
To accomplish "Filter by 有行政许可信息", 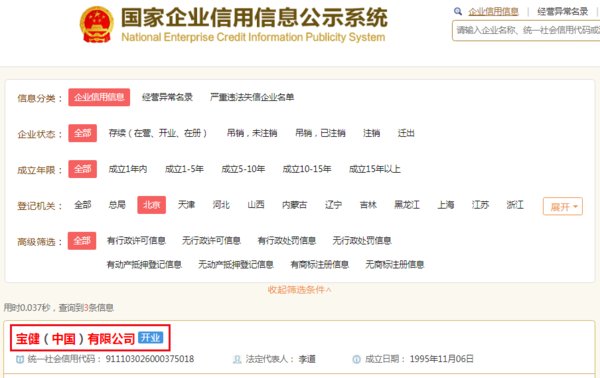I will pyautogui.click(x=136, y=241).
